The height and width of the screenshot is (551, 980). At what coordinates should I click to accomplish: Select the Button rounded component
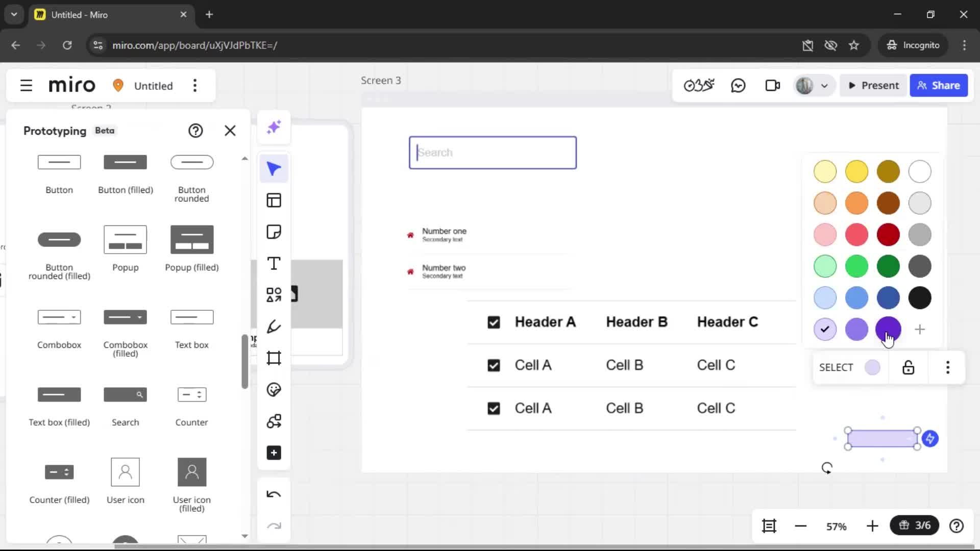point(192,178)
